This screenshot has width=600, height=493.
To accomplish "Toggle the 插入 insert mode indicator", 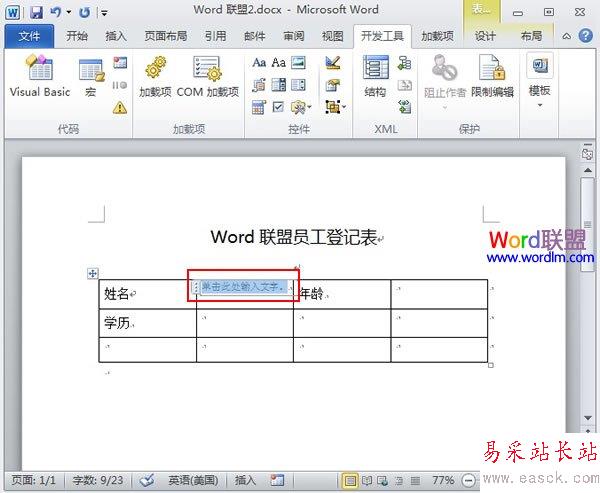I will click(x=245, y=480).
